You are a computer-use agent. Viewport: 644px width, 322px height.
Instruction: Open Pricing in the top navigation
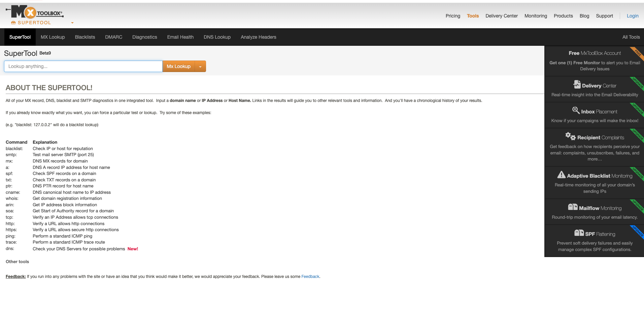pos(452,16)
